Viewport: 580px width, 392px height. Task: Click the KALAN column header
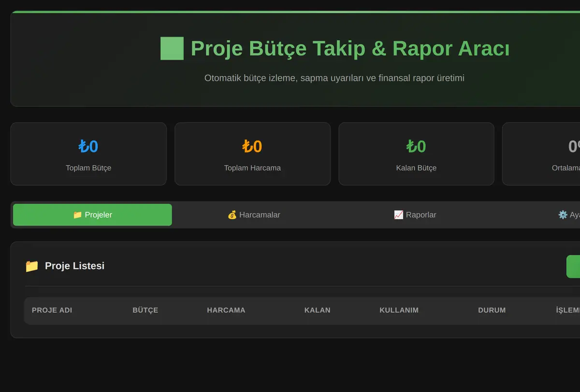(318, 310)
